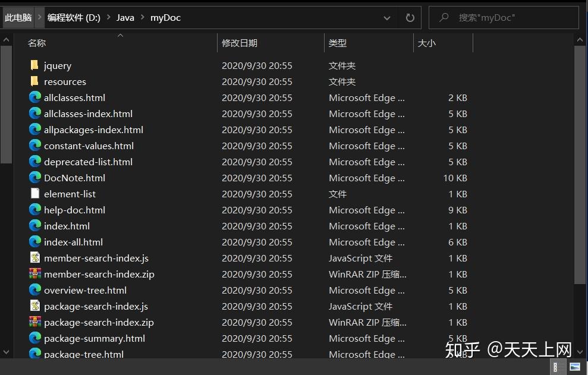Screen dimensions: 588x375
Task: Click the 10 KB size of DocNote.html
Action: (x=455, y=178)
